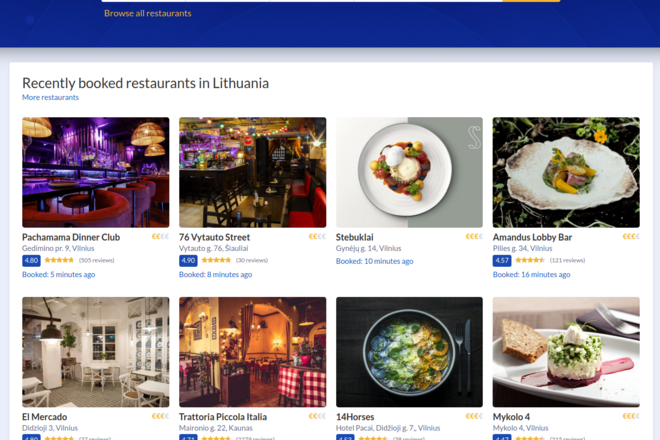
Task: Open the More restaurants link
Action: click(x=51, y=97)
